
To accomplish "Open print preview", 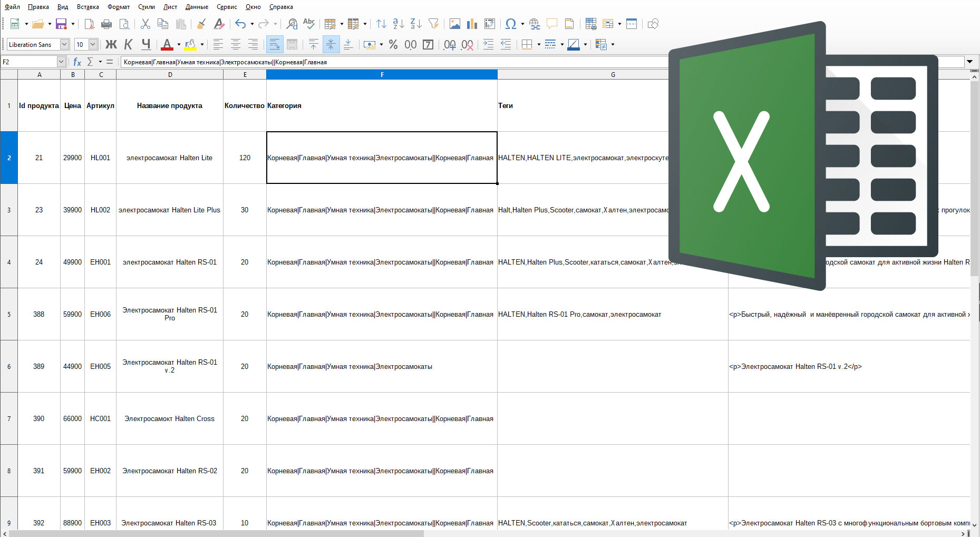I will pyautogui.click(x=124, y=24).
